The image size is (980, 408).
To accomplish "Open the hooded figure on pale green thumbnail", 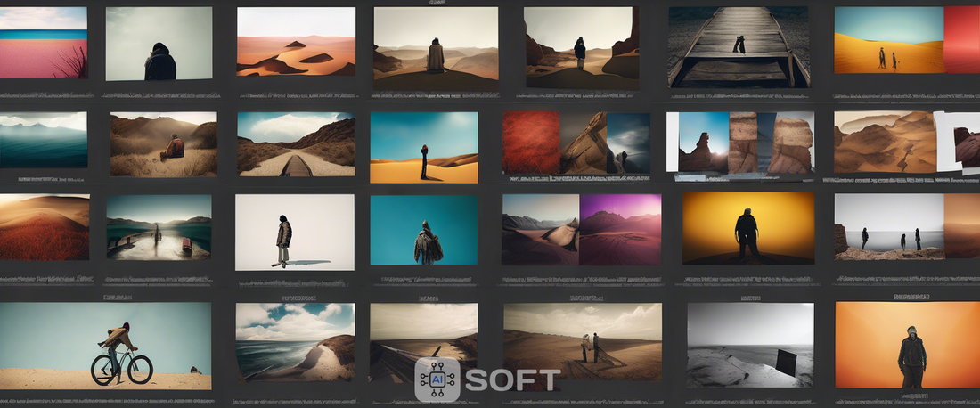I will 159,45.
